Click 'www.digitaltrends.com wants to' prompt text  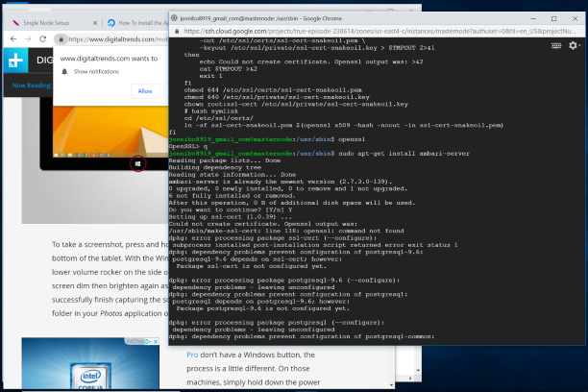(x=109, y=59)
